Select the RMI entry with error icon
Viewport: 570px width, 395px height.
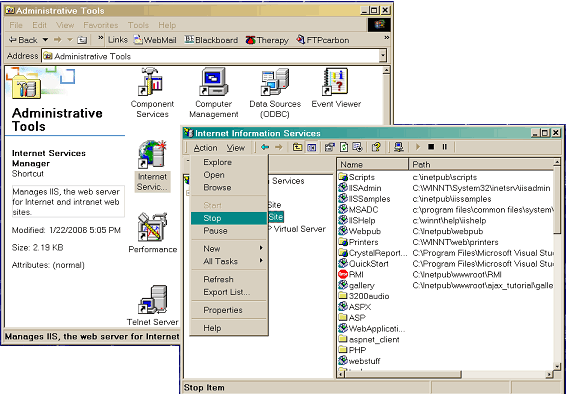(446, 275)
